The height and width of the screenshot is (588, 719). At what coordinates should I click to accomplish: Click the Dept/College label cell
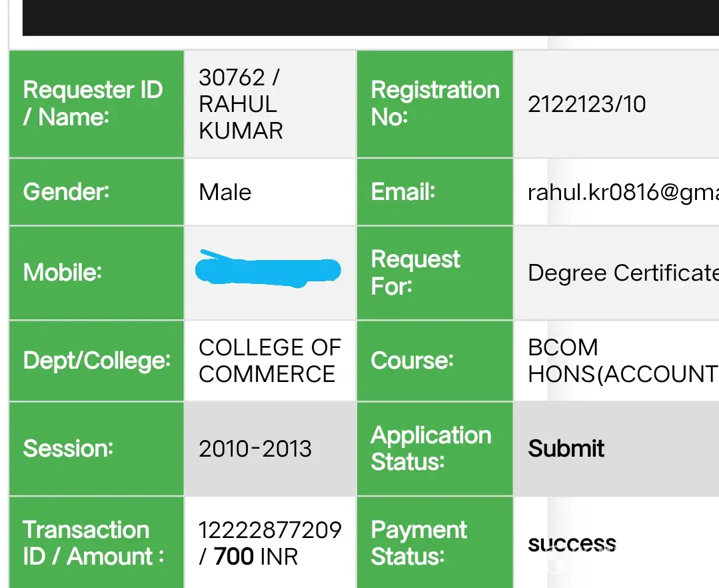(x=97, y=361)
